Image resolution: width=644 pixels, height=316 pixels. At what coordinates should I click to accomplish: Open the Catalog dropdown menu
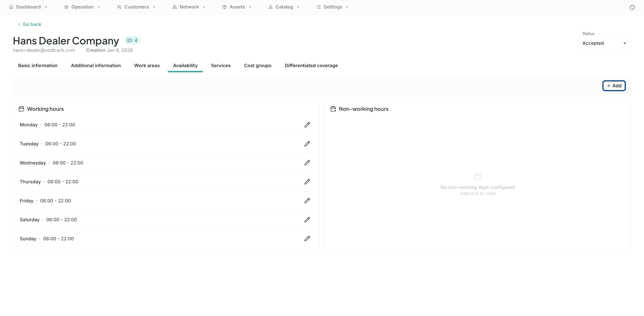click(x=284, y=7)
